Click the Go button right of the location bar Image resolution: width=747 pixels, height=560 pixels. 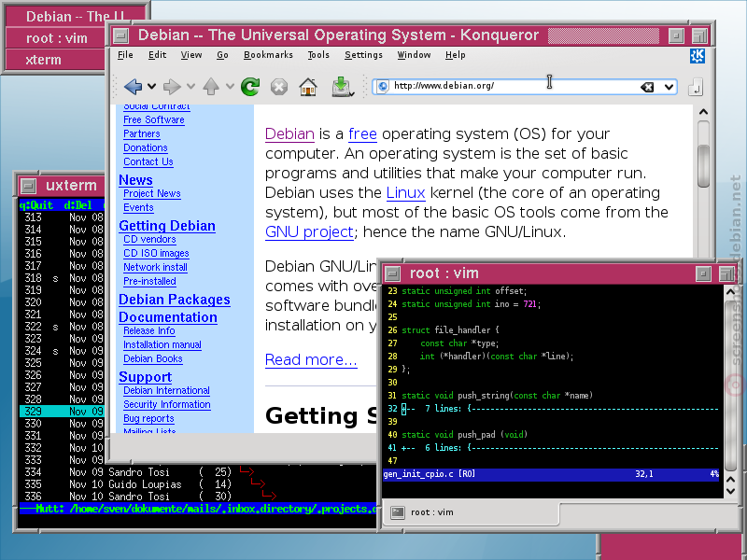[695, 87]
